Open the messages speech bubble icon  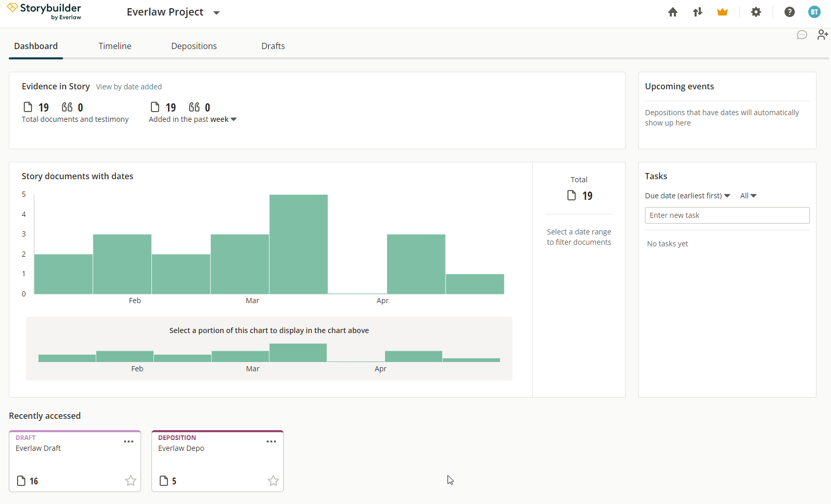[802, 35]
